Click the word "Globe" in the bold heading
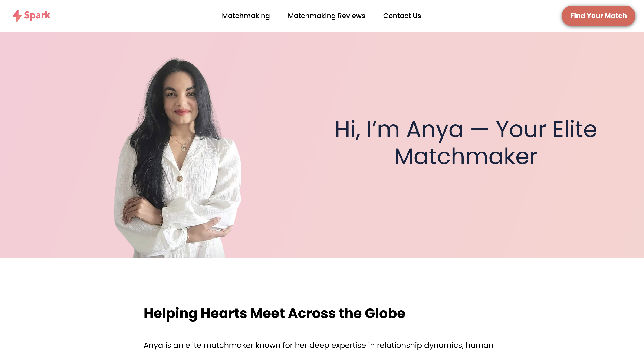Viewport: 644px width, 350px height. coord(385,313)
